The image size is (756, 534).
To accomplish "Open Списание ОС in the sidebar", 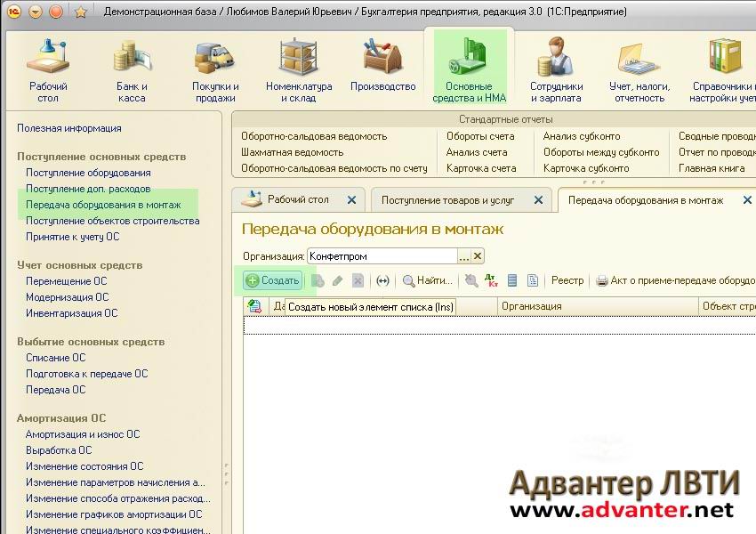I will pyautogui.click(x=55, y=358).
